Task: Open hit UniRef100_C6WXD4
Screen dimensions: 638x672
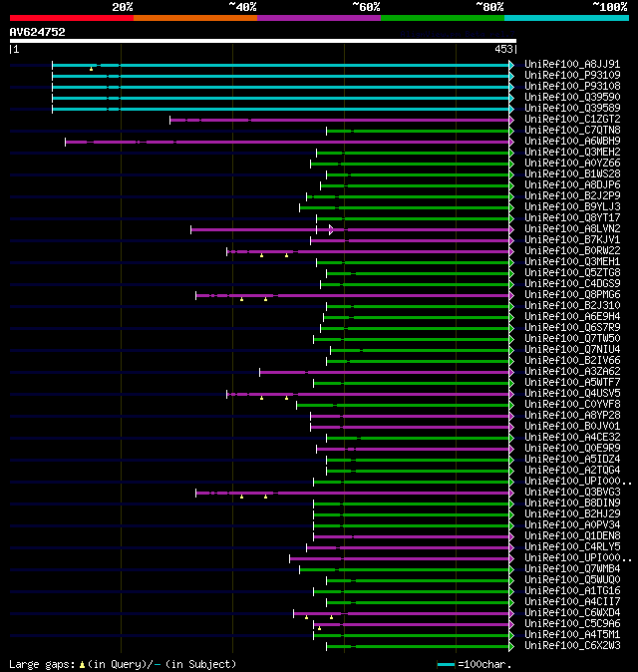Action: (572, 613)
